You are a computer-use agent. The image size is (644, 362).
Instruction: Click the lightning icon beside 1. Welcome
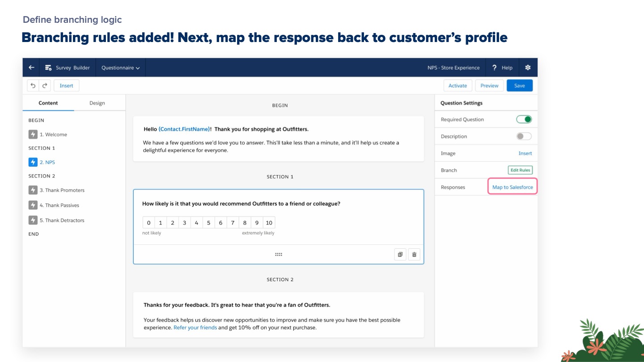coord(33,135)
